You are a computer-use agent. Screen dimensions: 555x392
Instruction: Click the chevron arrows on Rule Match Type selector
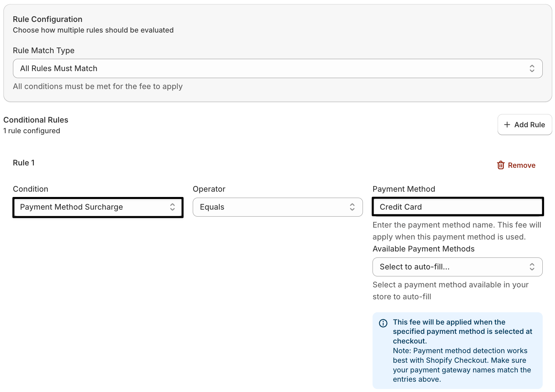pos(532,68)
